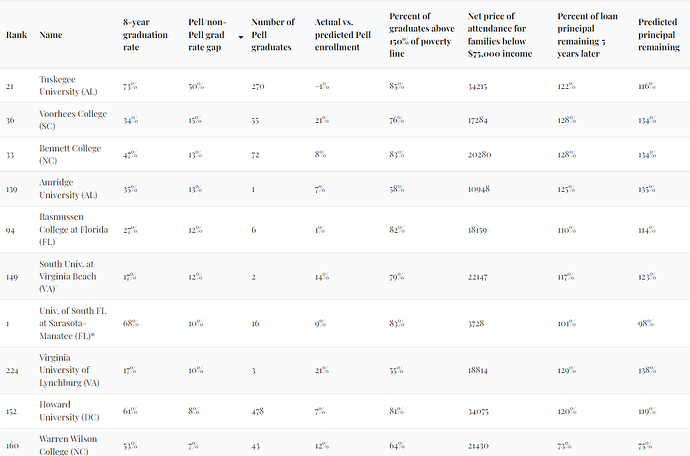The width and height of the screenshot is (690, 456).
Task: Sort by the Name column header
Action: 50,35
